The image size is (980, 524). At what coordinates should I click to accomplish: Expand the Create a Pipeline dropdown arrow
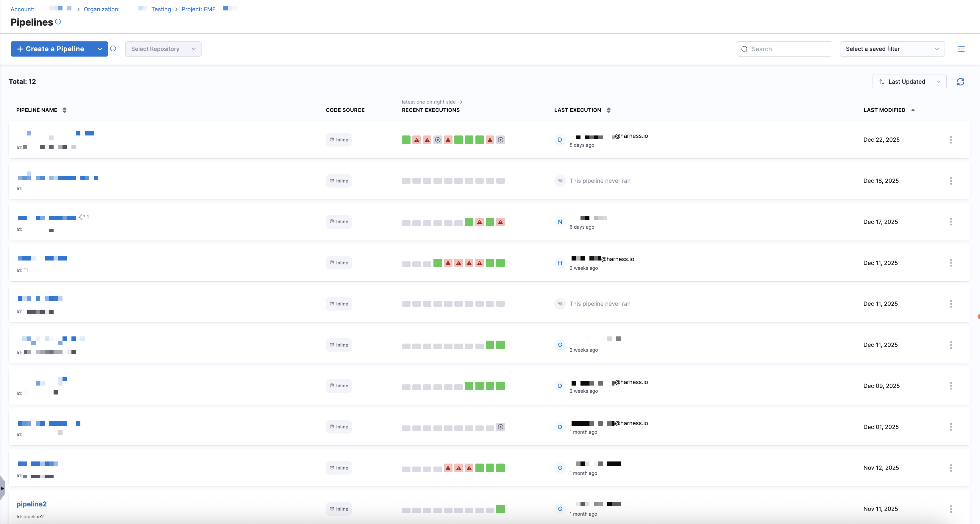coord(100,49)
